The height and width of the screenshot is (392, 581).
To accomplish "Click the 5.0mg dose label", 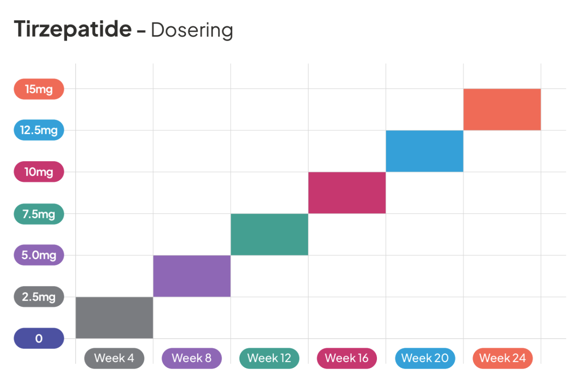I will click(39, 255).
